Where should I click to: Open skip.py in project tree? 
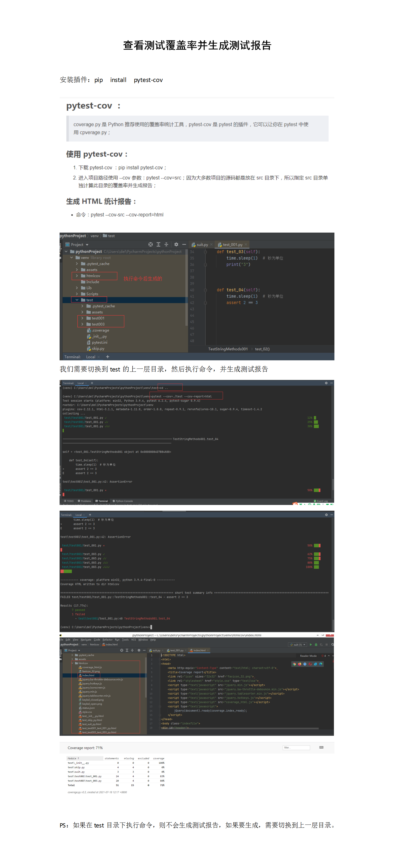pos(96,348)
